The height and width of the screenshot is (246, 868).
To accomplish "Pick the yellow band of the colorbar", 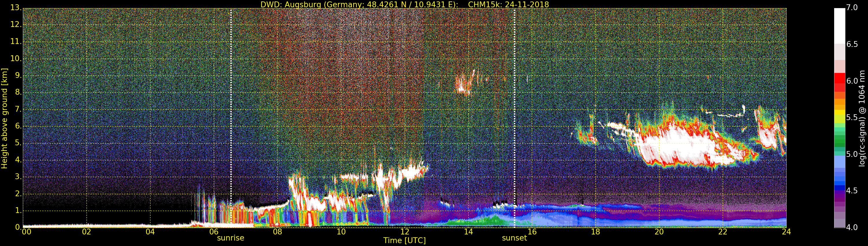I will point(839,112).
